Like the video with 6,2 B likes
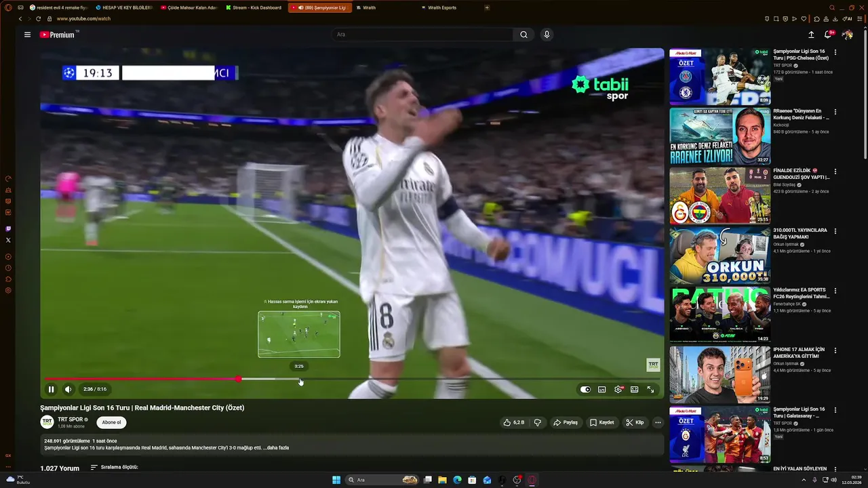This screenshot has width=868, height=488. coord(513,422)
